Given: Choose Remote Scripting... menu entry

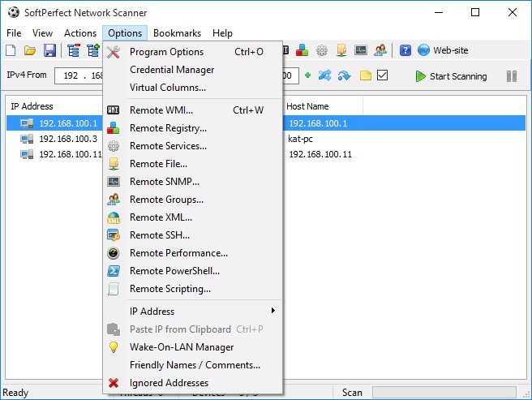Looking at the screenshot, I should 192,289.
